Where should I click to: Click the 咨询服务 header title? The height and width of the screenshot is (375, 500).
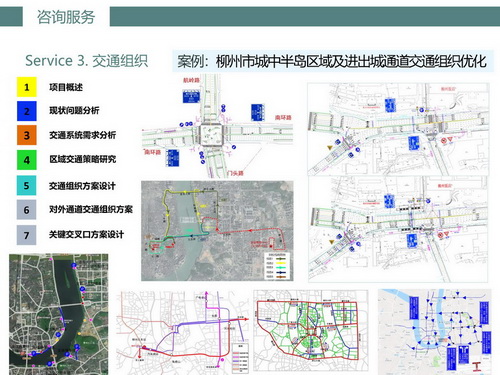tap(66, 17)
